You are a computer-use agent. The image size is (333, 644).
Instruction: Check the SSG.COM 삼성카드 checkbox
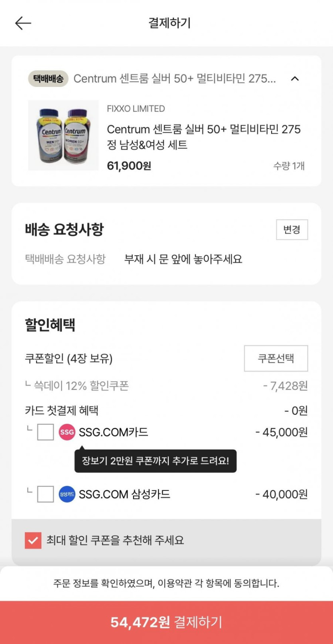(45, 494)
